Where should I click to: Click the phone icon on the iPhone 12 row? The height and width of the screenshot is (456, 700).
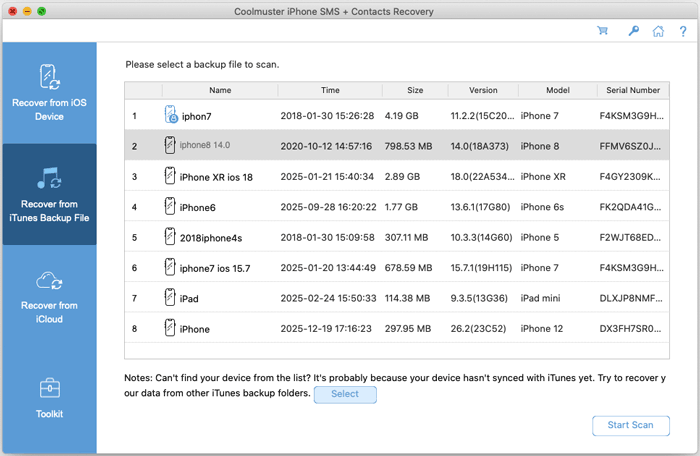(x=170, y=327)
